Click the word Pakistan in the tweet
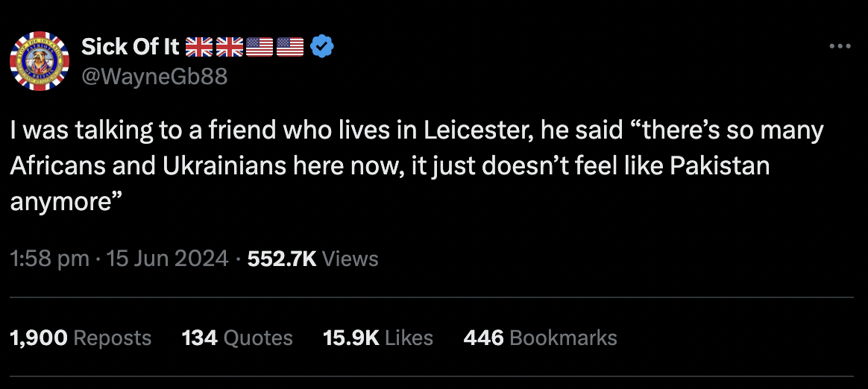The height and width of the screenshot is (389, 868). 720,166
